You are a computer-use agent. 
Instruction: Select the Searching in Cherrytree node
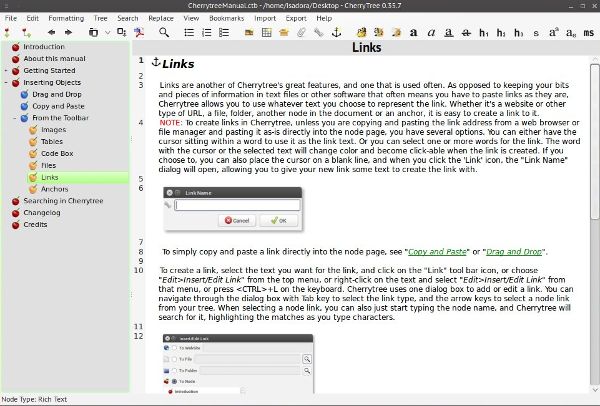click(x=63, y=201)
